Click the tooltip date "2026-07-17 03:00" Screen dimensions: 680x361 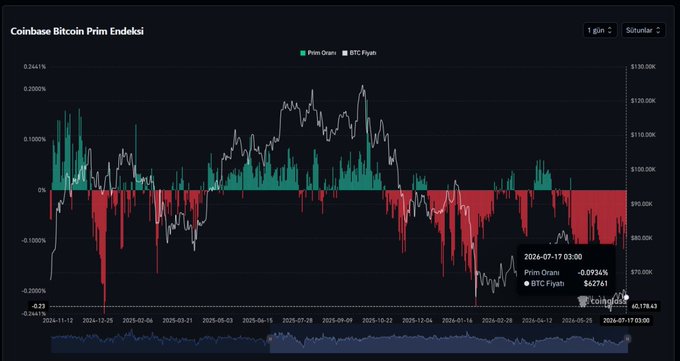(553, 257)
